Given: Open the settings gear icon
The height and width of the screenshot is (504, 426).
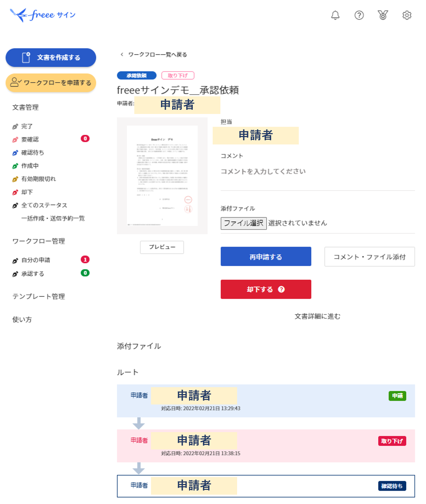Looking at the screenshot, I should click(x=407, y=15).
